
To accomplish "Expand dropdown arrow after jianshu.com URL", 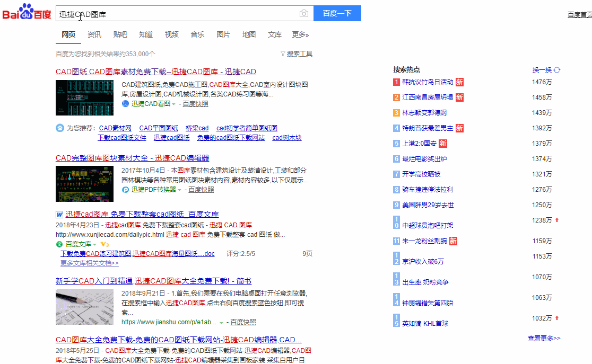I will (222, 323).
